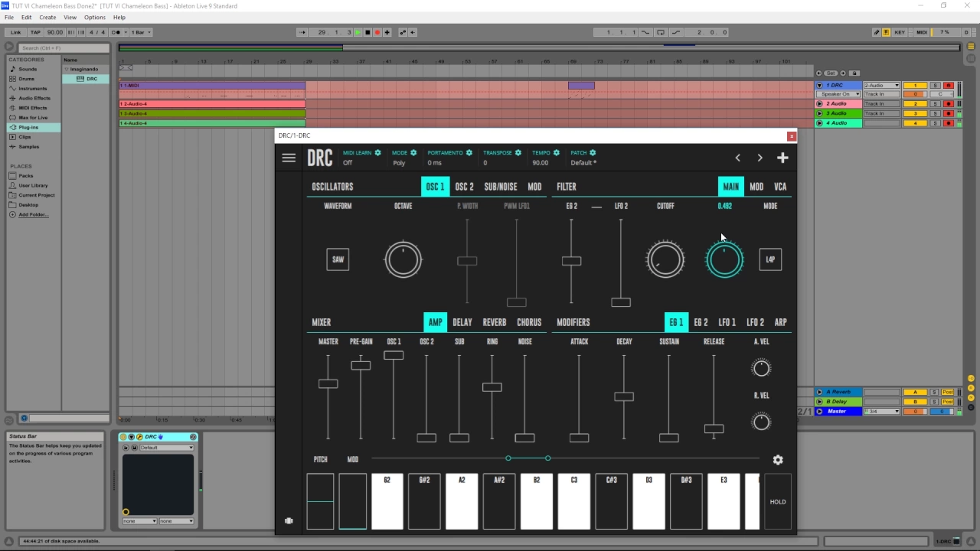Image resolution: width=980 pixels, height=551 pixels.
Task: Open the Mode settings gear
Action: (413, 153)
